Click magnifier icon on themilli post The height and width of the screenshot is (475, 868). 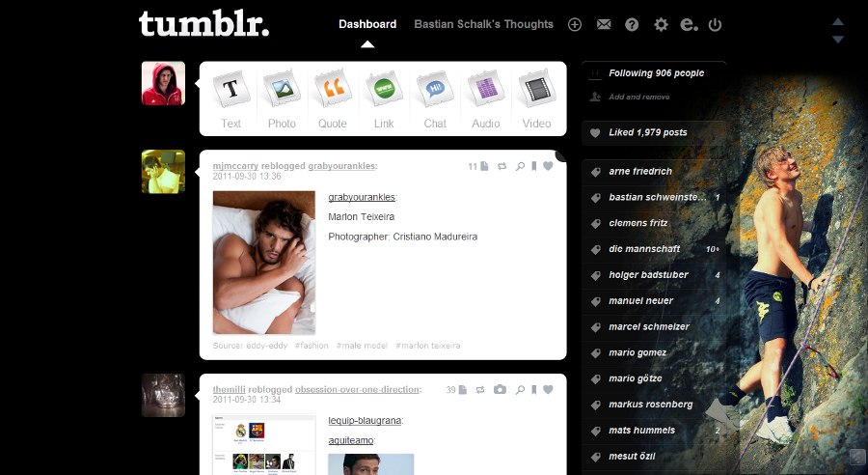[520, 390]
